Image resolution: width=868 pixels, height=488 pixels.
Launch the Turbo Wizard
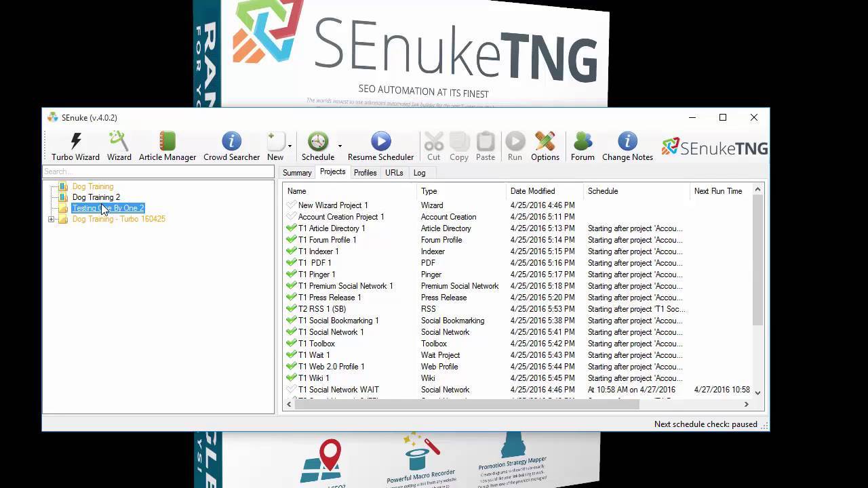click(75, 146)
